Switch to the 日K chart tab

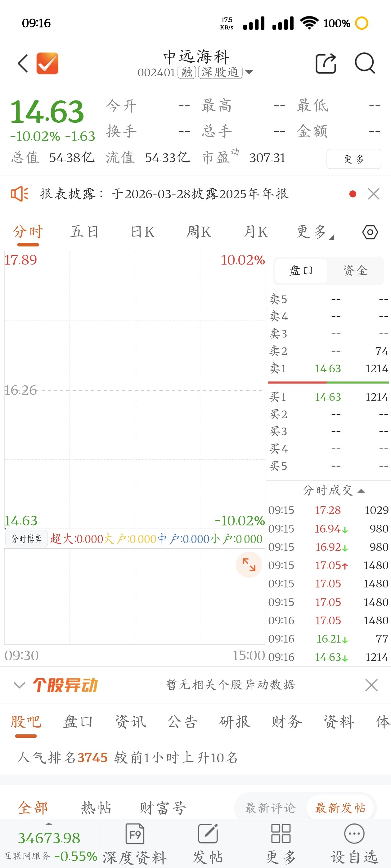142,232
